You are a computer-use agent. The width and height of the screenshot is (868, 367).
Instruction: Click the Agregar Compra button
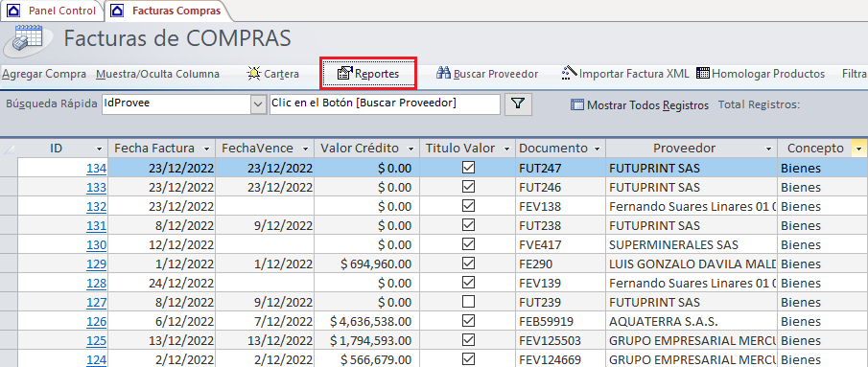(44, 74)
